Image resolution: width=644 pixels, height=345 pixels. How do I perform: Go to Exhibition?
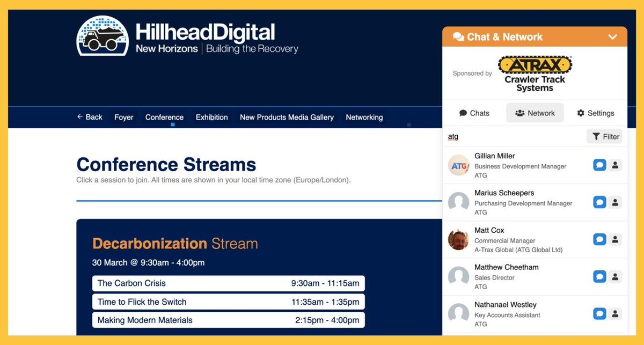[x=211, y=117]
